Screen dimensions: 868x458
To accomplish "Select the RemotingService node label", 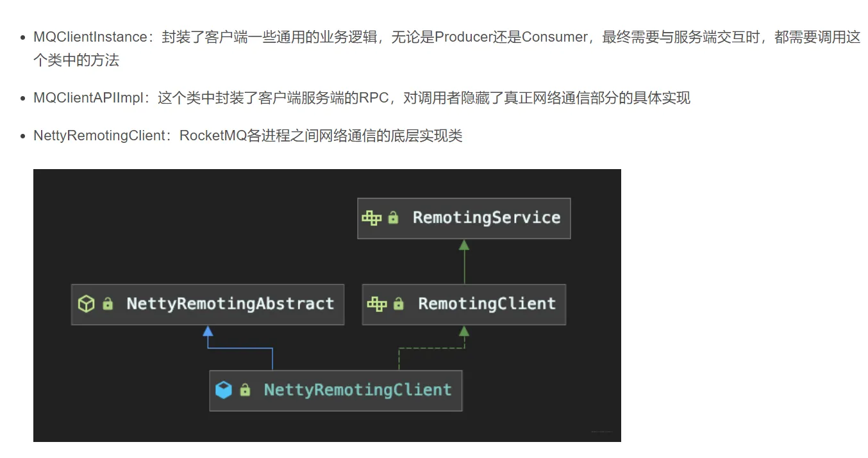I will (487, 218).
